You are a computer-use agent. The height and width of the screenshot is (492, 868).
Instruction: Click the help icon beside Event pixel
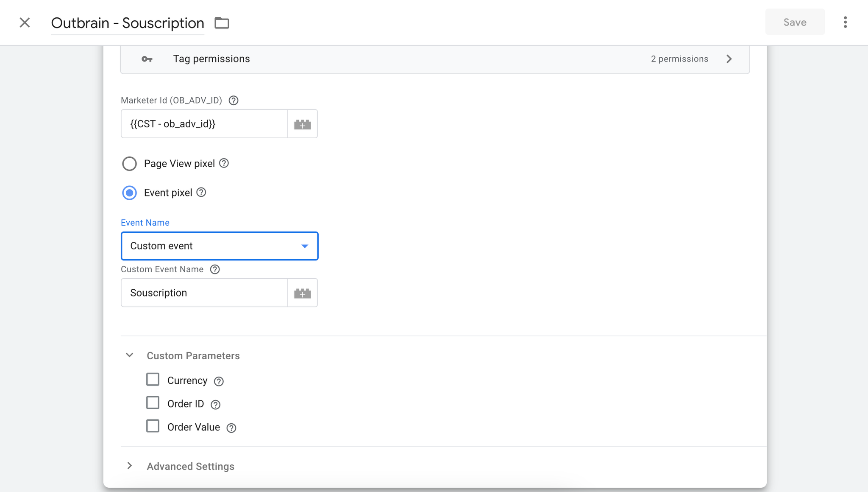coord(201,193)
